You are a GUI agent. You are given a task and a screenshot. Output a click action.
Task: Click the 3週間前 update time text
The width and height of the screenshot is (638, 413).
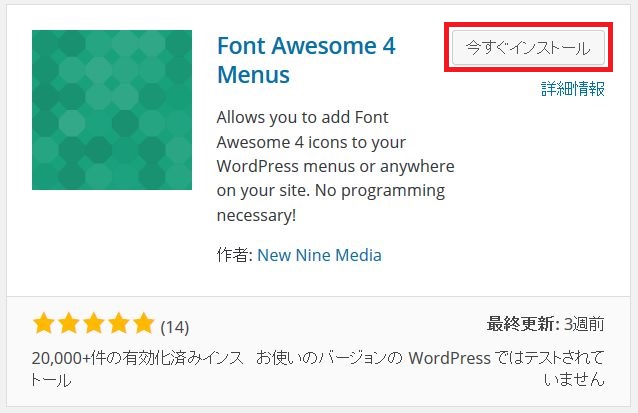pos(584,324)
